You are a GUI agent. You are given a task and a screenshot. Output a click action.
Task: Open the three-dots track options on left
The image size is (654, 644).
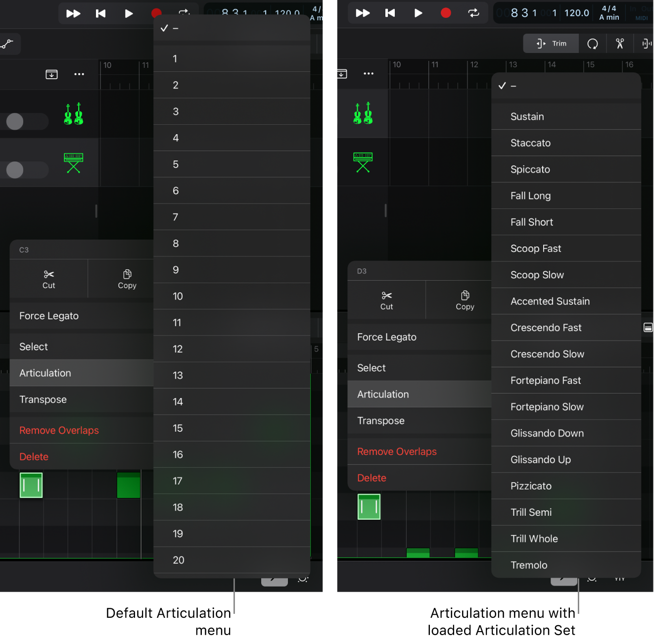coord(79,74)
